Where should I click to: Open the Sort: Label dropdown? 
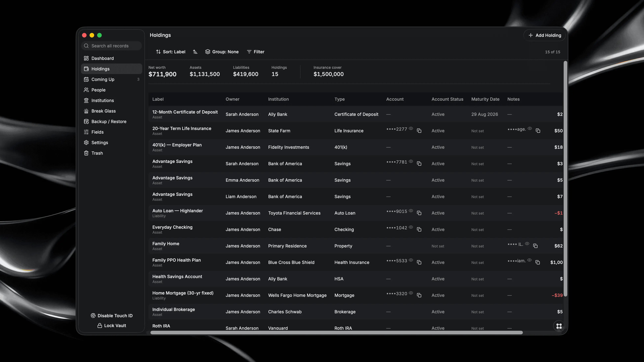tap(171, 52)
